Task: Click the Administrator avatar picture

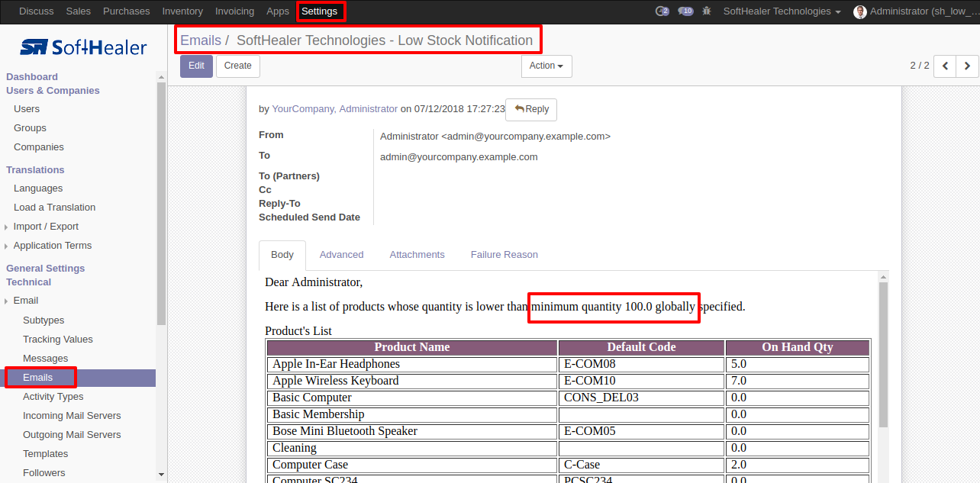Action: [860, 11]
